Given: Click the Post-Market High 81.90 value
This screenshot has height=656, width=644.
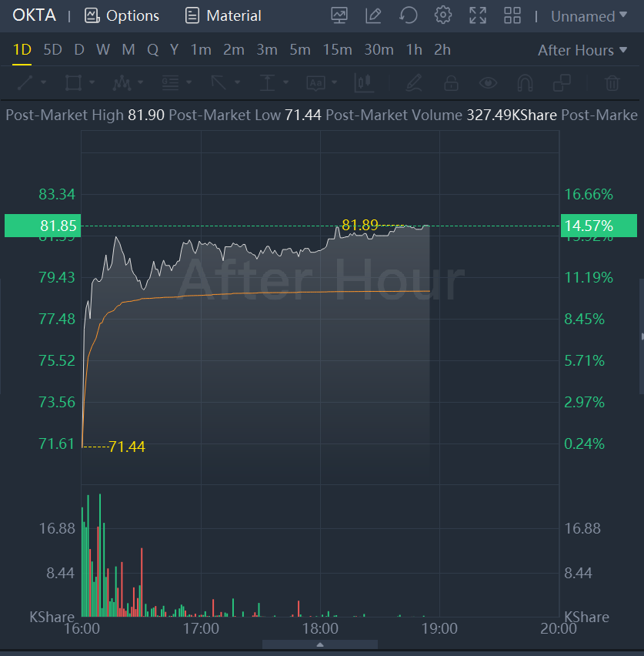Looking at the screenshot, I should (146, 115).
